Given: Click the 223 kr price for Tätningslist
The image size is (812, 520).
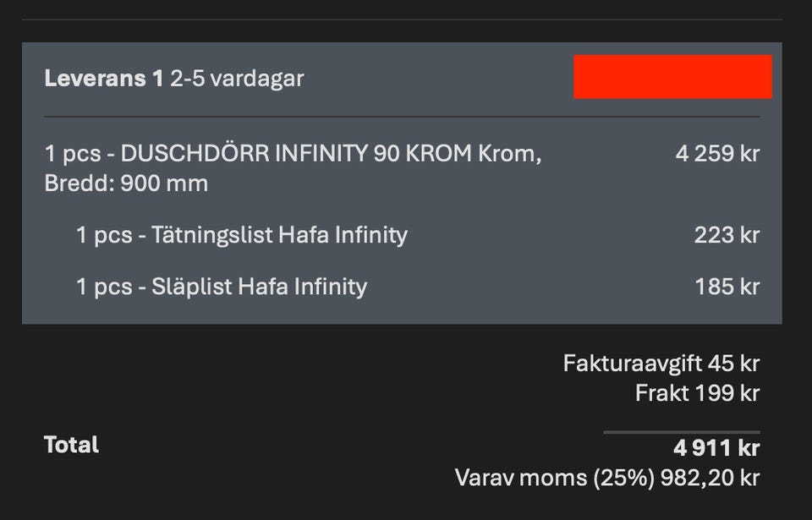Looking at the screenshot, I should point(727,234).
